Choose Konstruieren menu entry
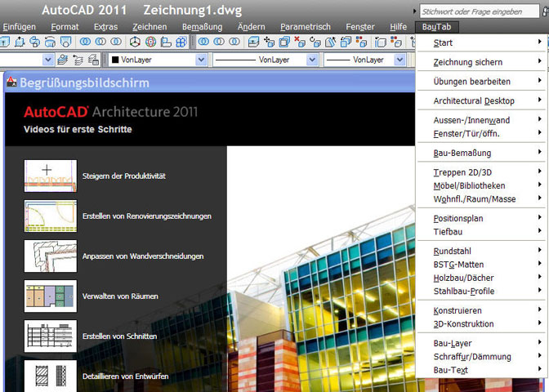The image size is (549, 392). coord(481,310)
